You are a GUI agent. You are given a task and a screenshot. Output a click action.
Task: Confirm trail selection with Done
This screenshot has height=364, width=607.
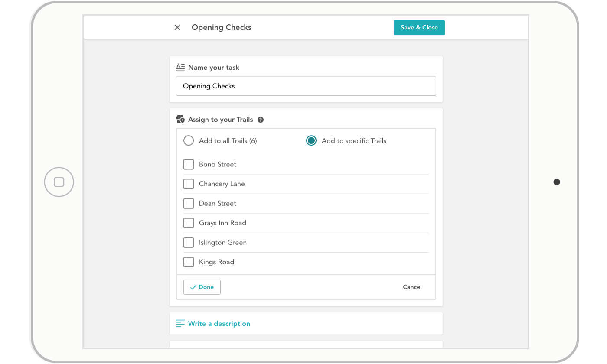[x=202, y=287]
